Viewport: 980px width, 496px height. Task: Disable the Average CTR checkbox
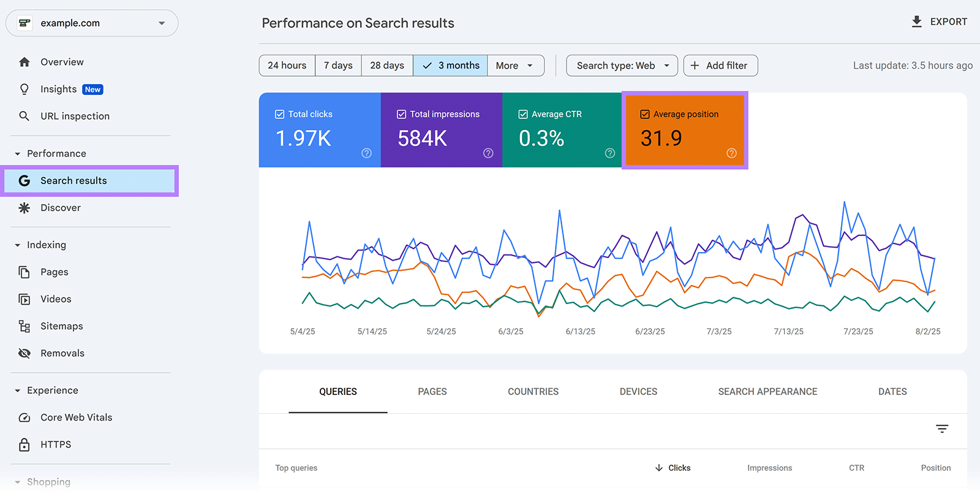click(x=523, y=114)
